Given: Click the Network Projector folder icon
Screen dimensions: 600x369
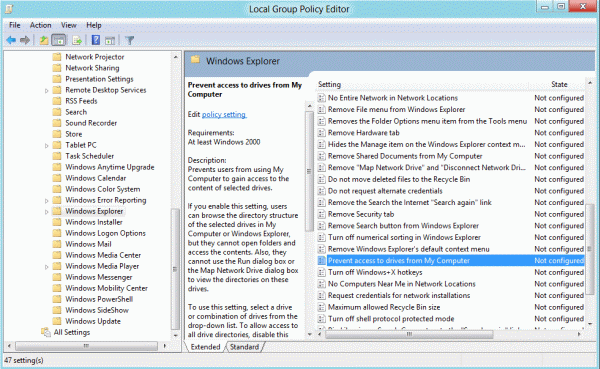Looking at the screenshot, I should (57, 57).
